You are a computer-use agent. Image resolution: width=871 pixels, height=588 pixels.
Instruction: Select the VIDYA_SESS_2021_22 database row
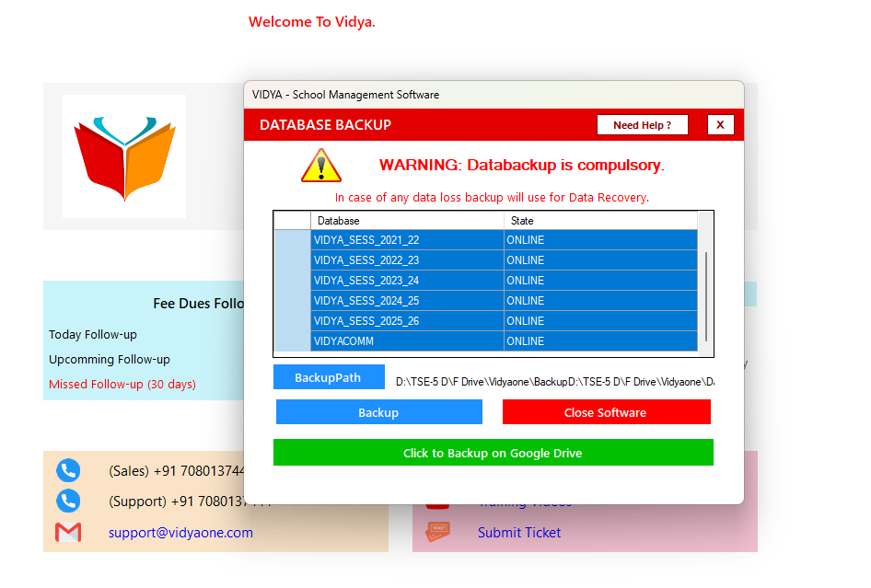[486, 240]
